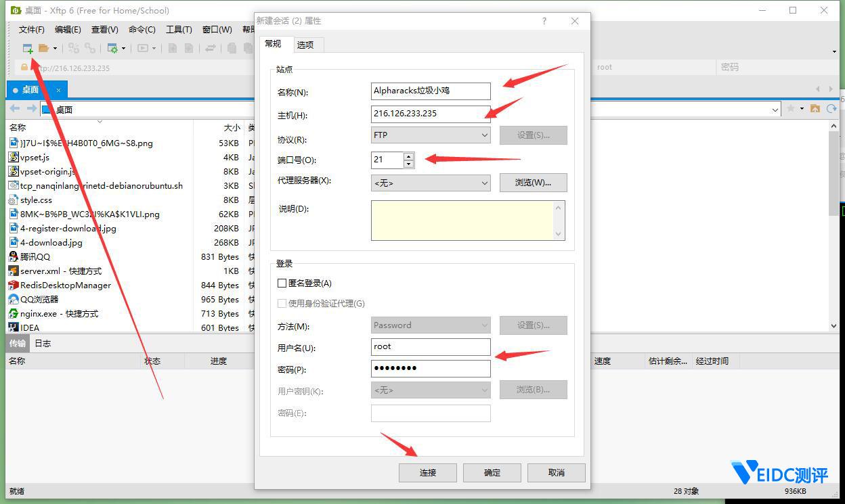Increase the port number with the up stepper

(409, 156)
